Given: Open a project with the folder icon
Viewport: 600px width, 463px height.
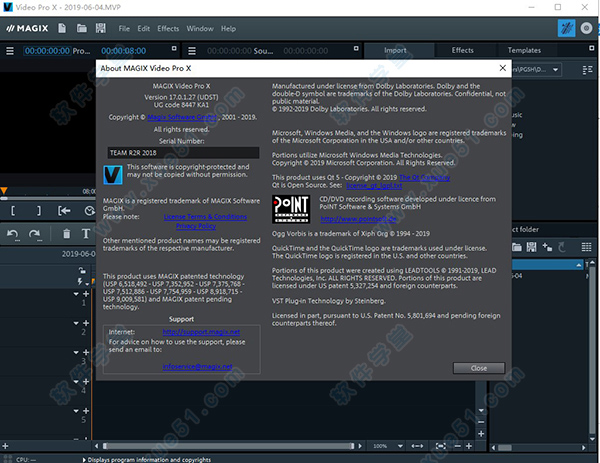Looking at the screenshot, I should [x=82, y=28].
